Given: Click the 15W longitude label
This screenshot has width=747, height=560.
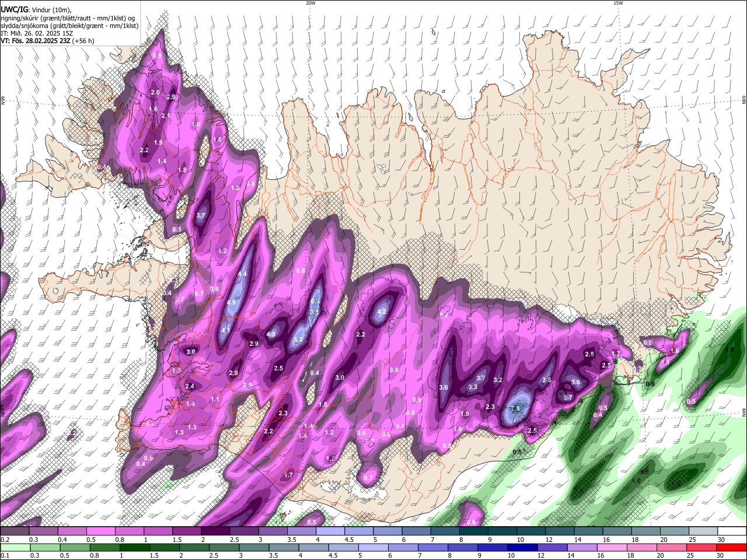Looking at the screenshot, I should coord(618,3).
